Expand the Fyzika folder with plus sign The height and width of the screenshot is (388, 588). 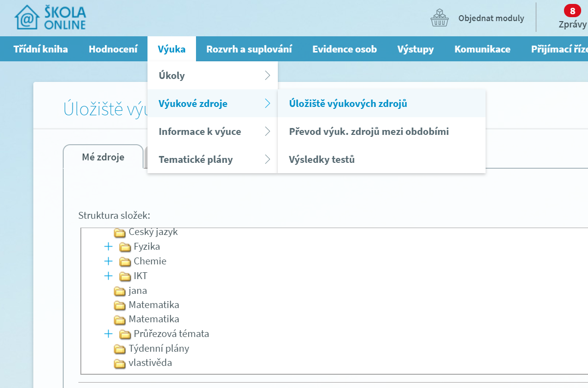click(108, 246)
